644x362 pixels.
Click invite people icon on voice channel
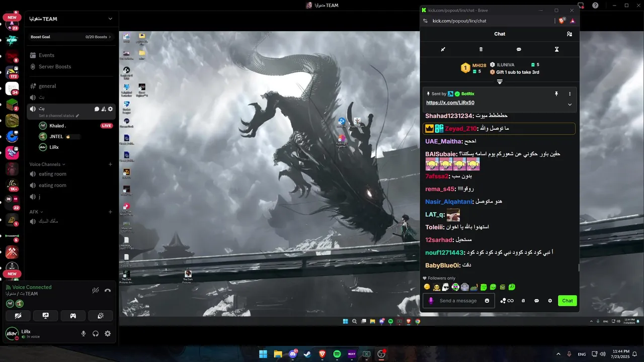point(104,109)
